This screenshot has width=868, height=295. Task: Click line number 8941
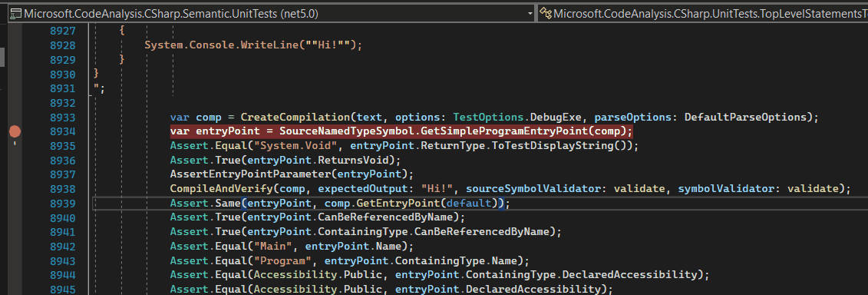click(x=63, y=232)
